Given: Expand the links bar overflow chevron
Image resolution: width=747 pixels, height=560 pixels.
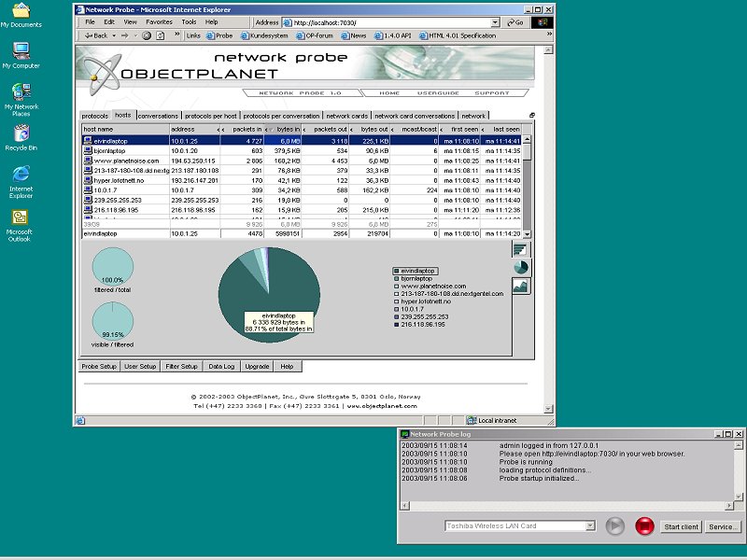Looking at the screenshot, I should [x=549, y=35].
